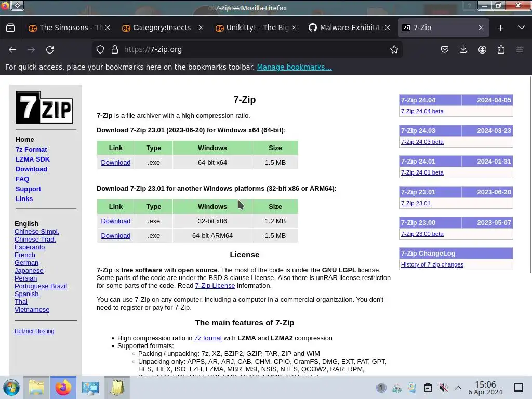532x399 pixels.
Task: Open a new tab with plus button
Action: click(x=500, y=28)
